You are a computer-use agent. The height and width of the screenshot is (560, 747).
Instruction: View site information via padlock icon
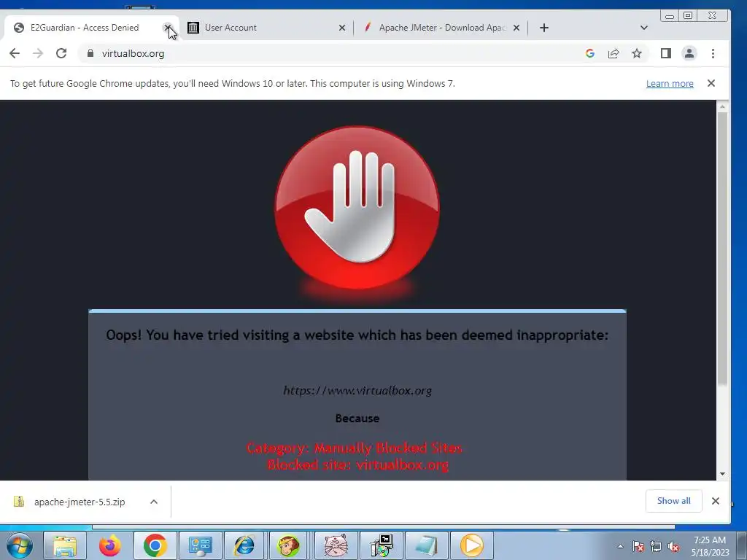(x=90, y=53)
